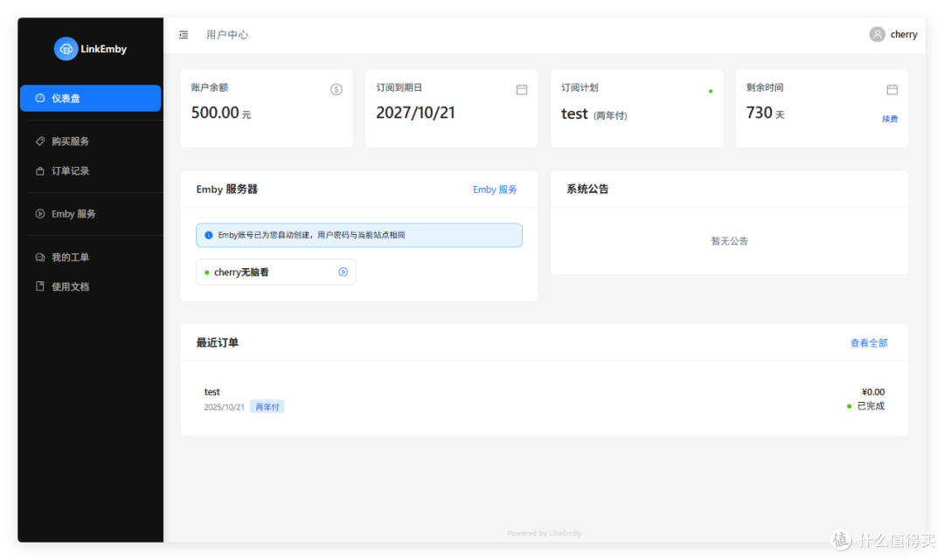The image size is (944, 560).
Task: Click the Emby 服务 link in server card
Action: [x=495, y=190]
